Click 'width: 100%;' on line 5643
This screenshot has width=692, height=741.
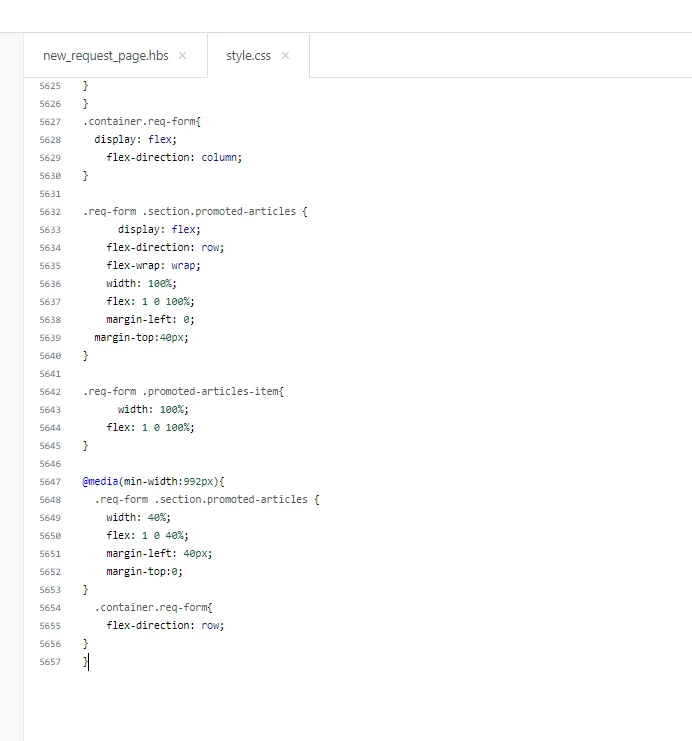tap(153, 409)
